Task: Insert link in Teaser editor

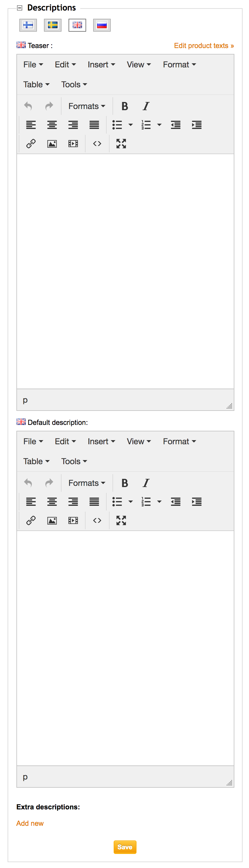Action: pyautogui.click(x=31, y=144)
